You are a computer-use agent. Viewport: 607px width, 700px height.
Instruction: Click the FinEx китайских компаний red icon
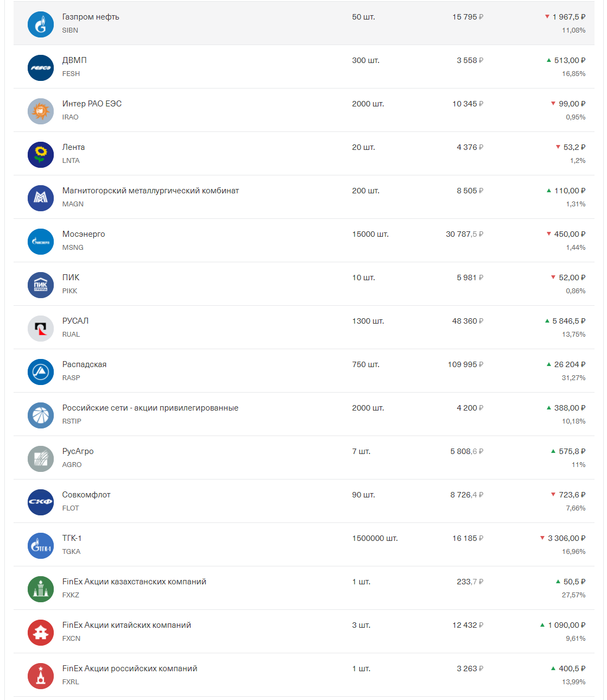41,632
